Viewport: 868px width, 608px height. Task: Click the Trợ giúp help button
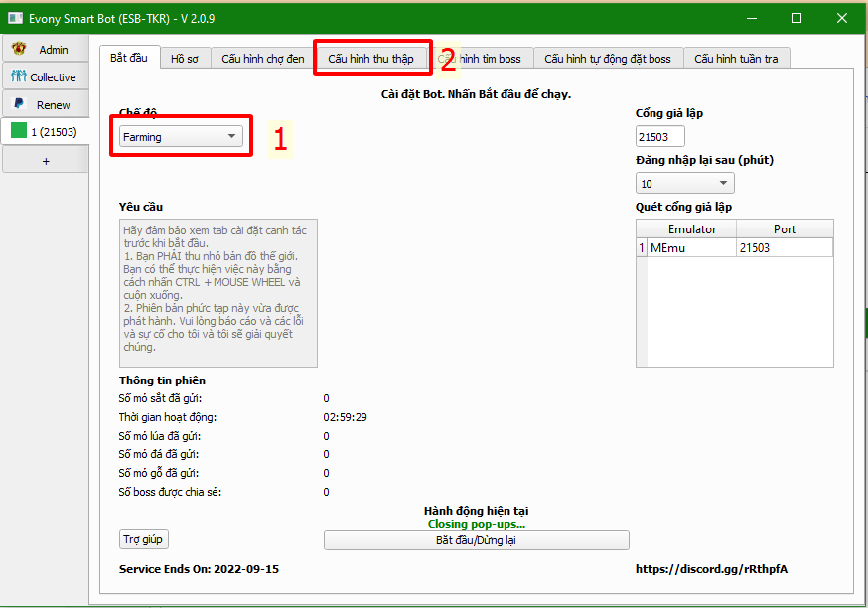point(144,539)
